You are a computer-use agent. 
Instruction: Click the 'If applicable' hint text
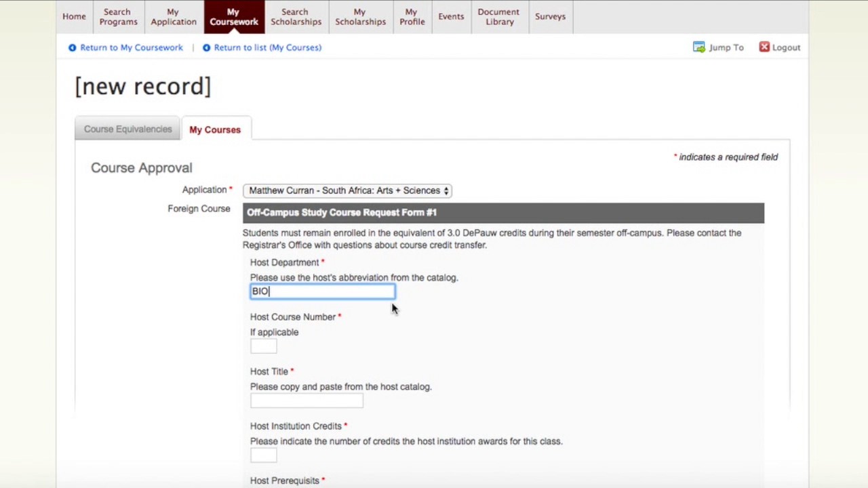[274, 332]
